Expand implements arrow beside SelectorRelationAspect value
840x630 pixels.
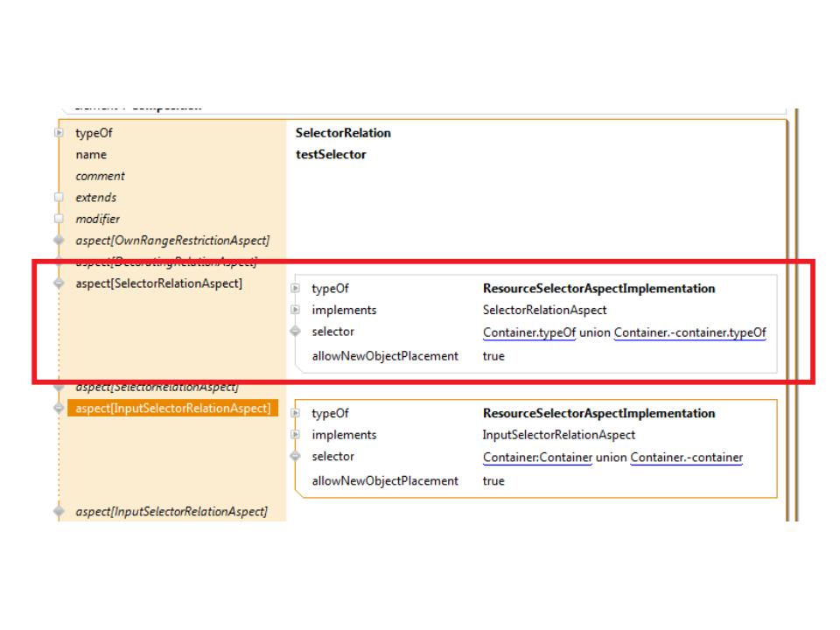click(x=295, y=310)
